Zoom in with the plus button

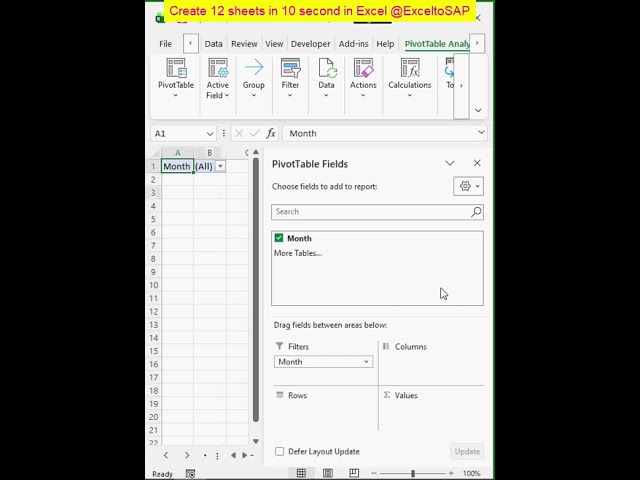[451, 473]
